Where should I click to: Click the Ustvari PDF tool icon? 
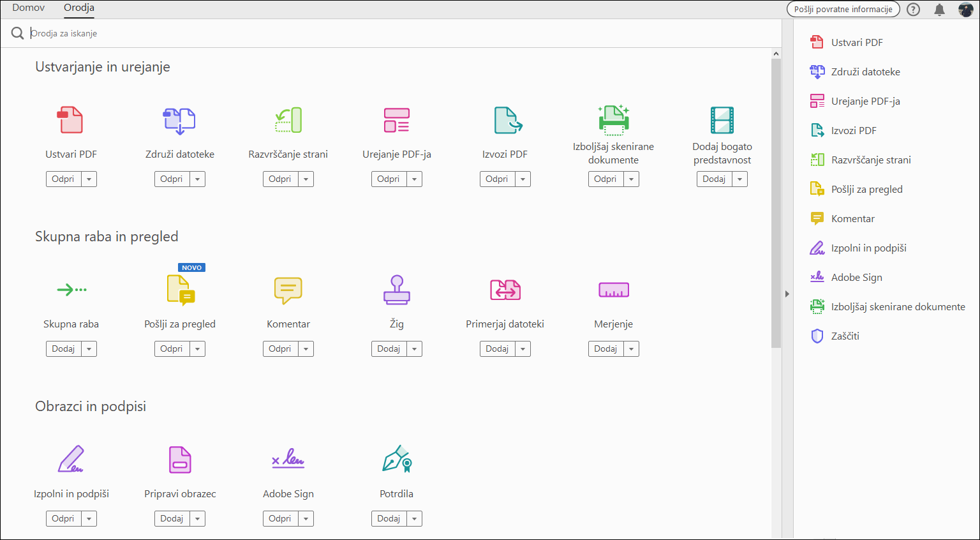71,120
